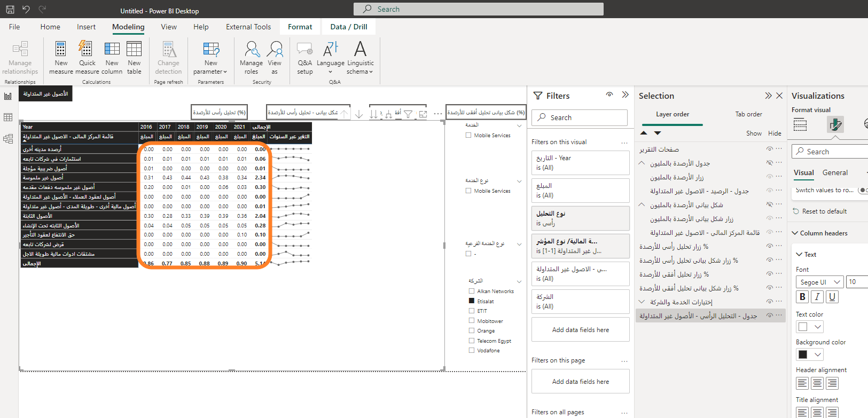Open the الشركة slicer dropdown chevron
868x418 pixels.
point(519,281)
